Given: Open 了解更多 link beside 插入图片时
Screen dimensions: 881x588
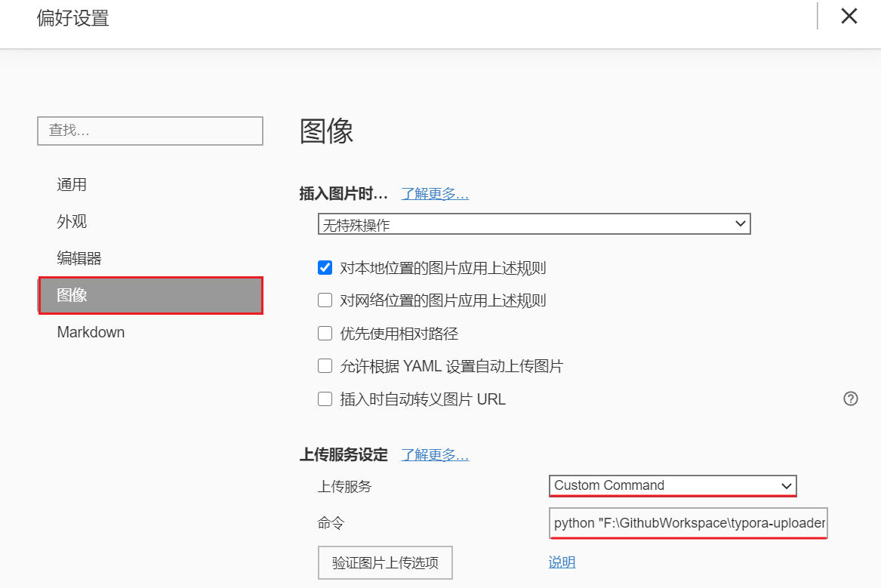Looking at the screenshot, I should pyautogui.click(x=435, y=194).
